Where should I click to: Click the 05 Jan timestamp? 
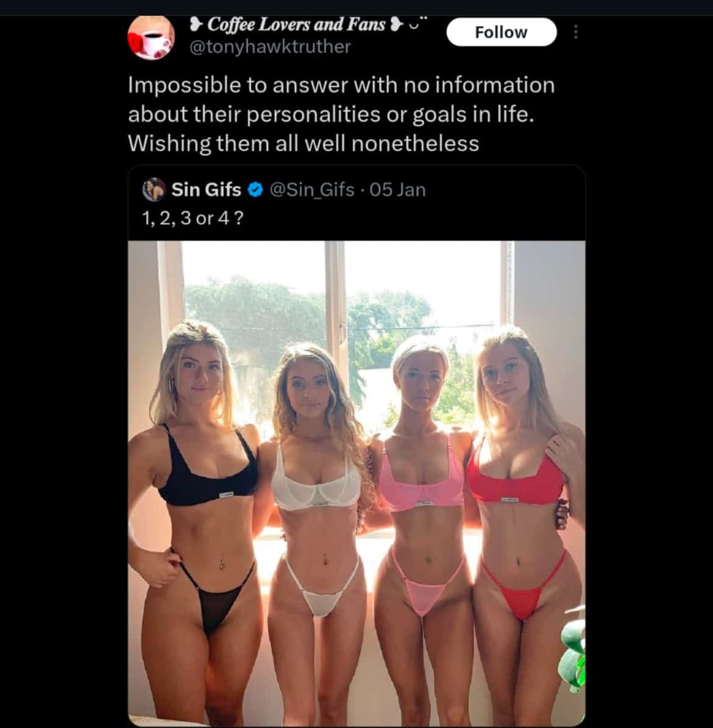coord(397,190)
